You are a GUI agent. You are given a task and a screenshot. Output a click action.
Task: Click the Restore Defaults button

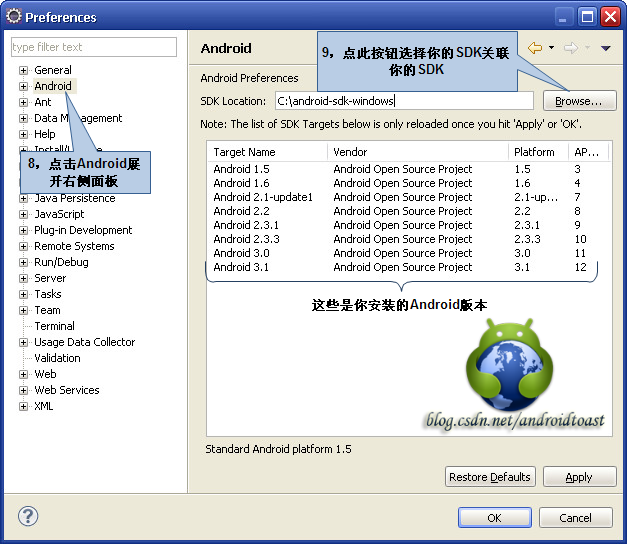[x=490, y=477]
